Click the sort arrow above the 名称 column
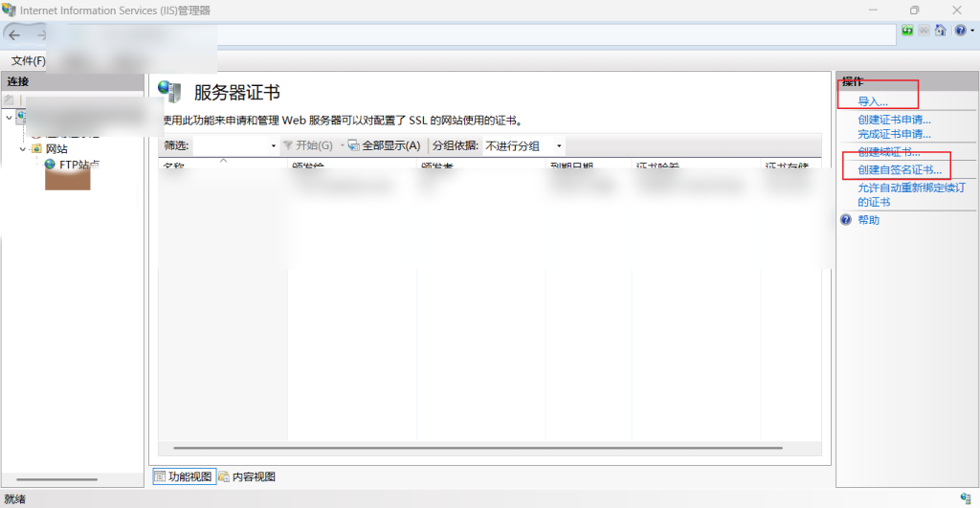Viewport: 980px width, 508px height. point(223,161)
